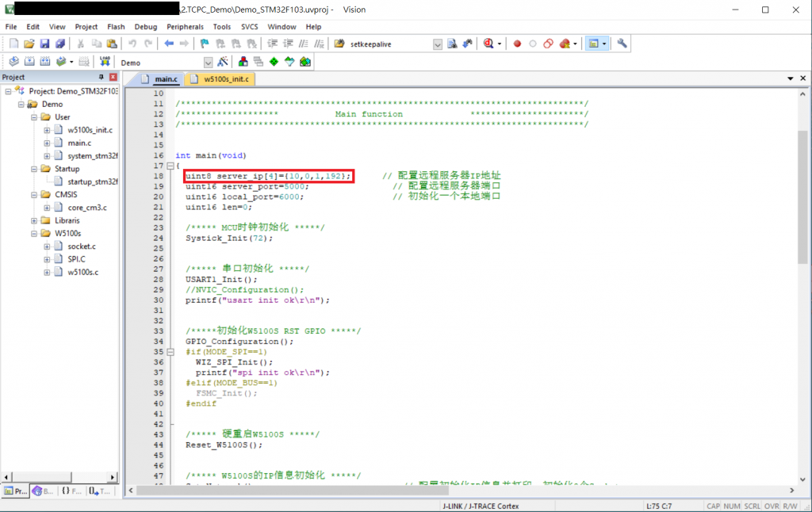The height and width of the screenshot is (512, 812).
Task: Open Options for Target magic wand icon
Action: 223,62
